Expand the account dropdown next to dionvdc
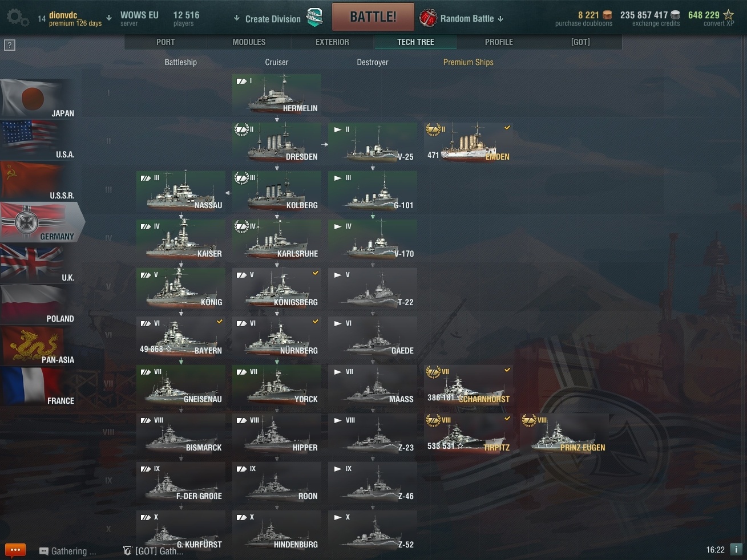Screen dimensions: 747x560 click(109, 18)
